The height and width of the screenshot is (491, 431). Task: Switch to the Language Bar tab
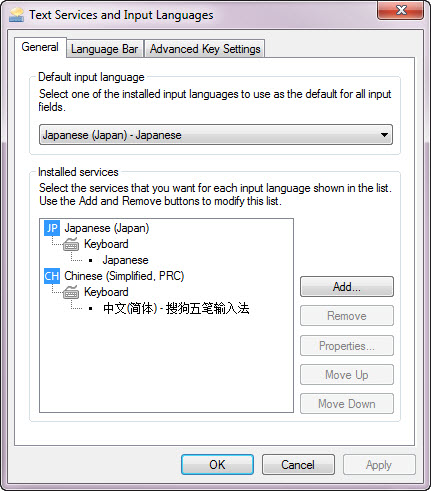(x=105, y=49)
